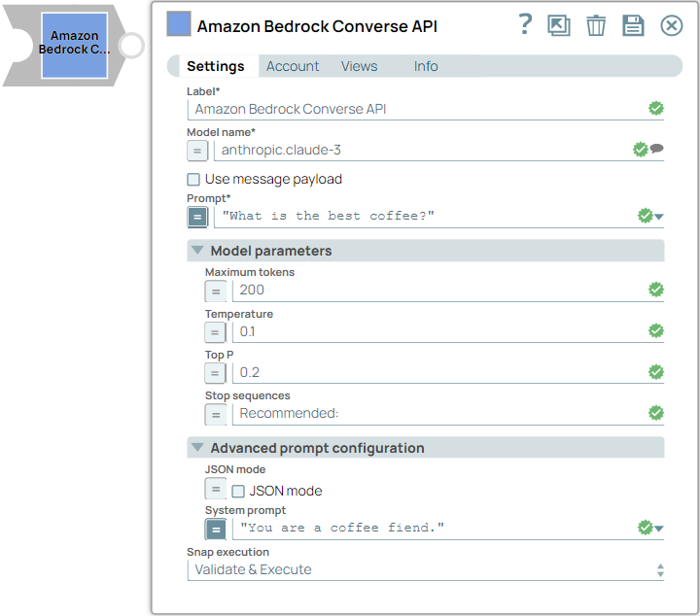Click the dialog title Amazon Bedrock Converse API
Viewport: 700px width, 616px height.
tap(317, 26)
